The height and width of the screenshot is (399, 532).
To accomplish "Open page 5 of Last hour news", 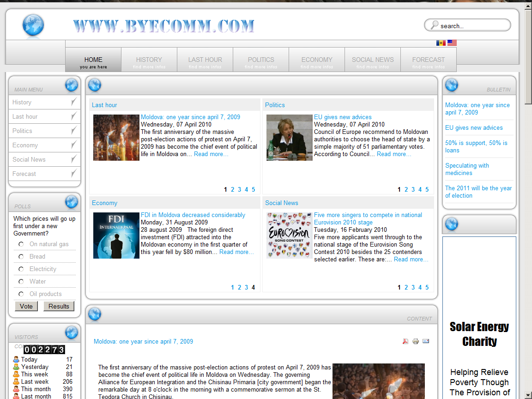I will (x=253, y=189).
